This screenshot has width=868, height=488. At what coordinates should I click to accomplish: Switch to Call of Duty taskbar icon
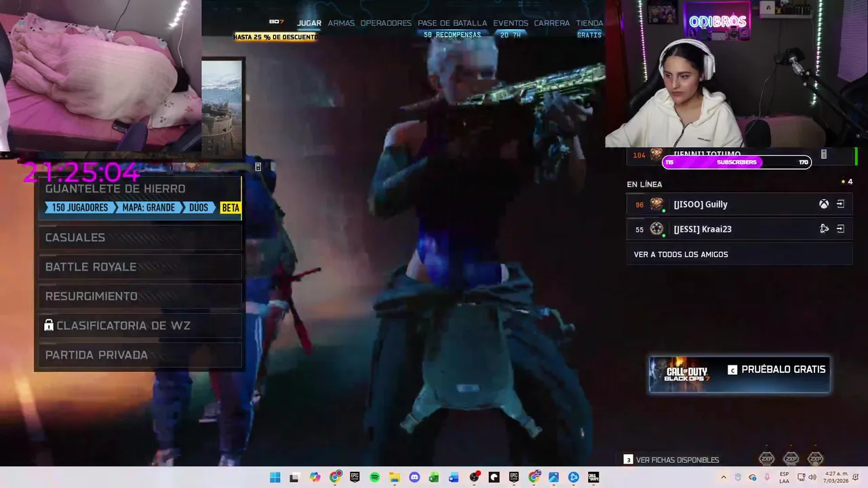593,477
